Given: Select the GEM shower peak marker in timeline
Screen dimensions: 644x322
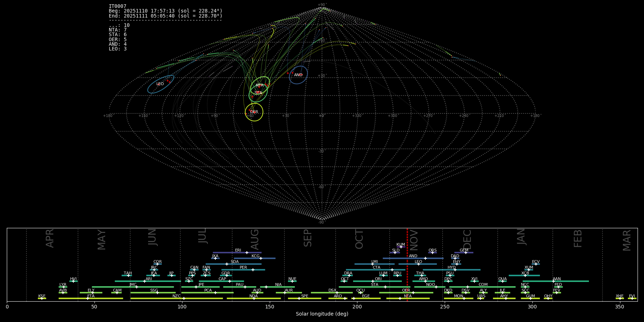Looking at the screenshot, I should coord(465,253).
